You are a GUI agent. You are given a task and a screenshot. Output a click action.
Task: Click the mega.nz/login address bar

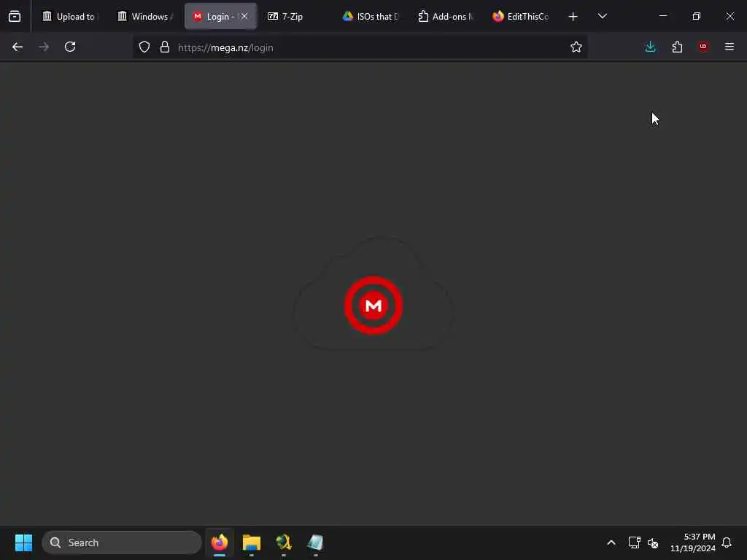[359, 47]
